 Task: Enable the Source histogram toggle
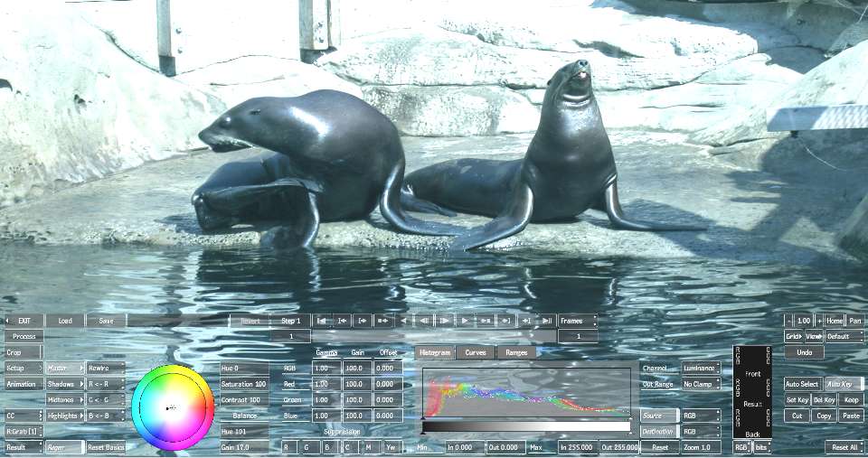tap(658, 416)
